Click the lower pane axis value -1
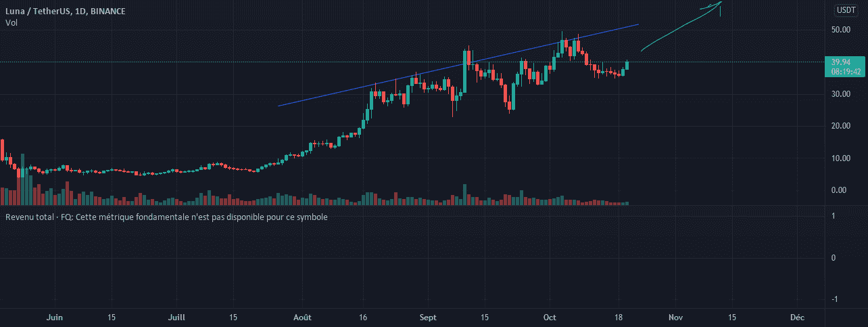This screenshot has width=868, height=327. click(836, 300)
